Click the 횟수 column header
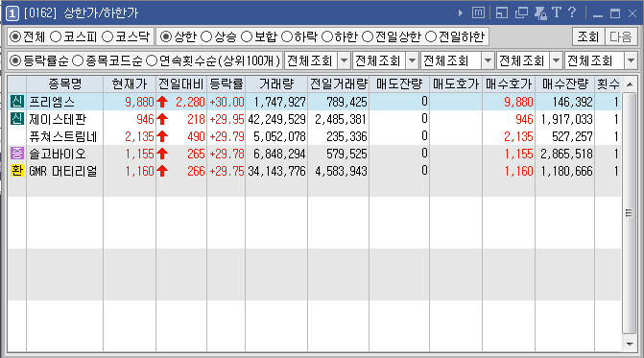Image resolution: width=644 pixels, height=358 pixels. tap(608, 84)
